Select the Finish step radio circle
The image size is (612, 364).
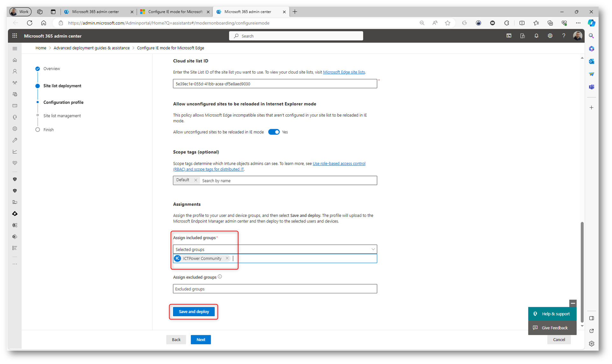[38, 130]
